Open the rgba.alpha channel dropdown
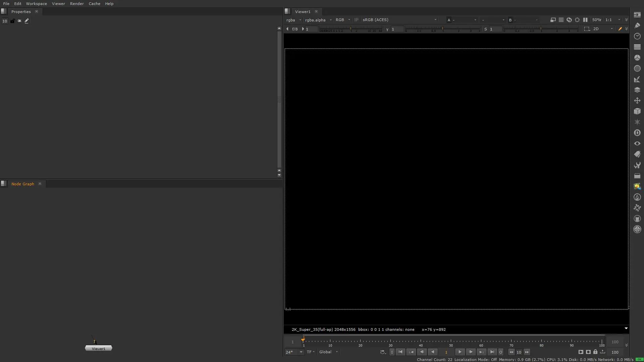The height and width of the screenshot is (362, 644). tap(318, 20)
